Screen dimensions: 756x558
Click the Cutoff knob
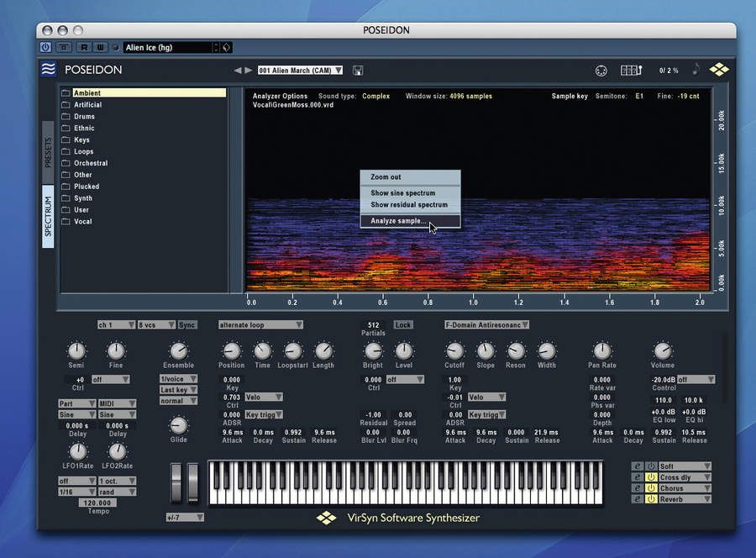point(454,350)
